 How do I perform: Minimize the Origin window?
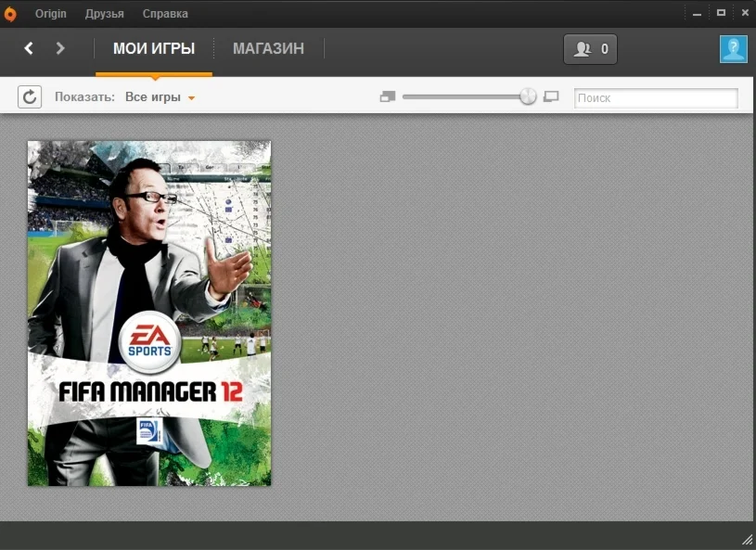pos(697,12)
